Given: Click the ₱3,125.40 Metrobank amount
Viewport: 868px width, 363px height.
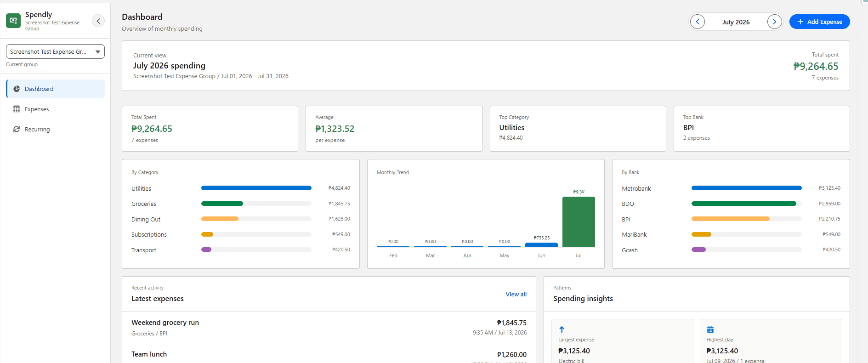Looking at the screenshot, I should [829, 188].
